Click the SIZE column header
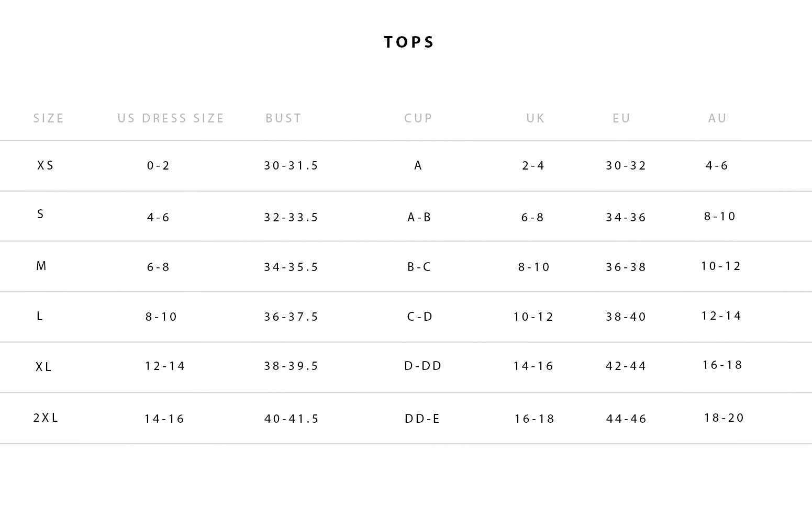Viewport: 812px width, 506px height. point(49,118)
